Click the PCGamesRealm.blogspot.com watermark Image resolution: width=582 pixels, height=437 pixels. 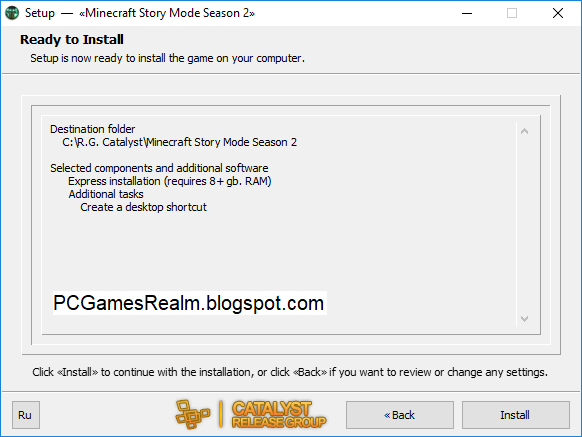point(189,303)
